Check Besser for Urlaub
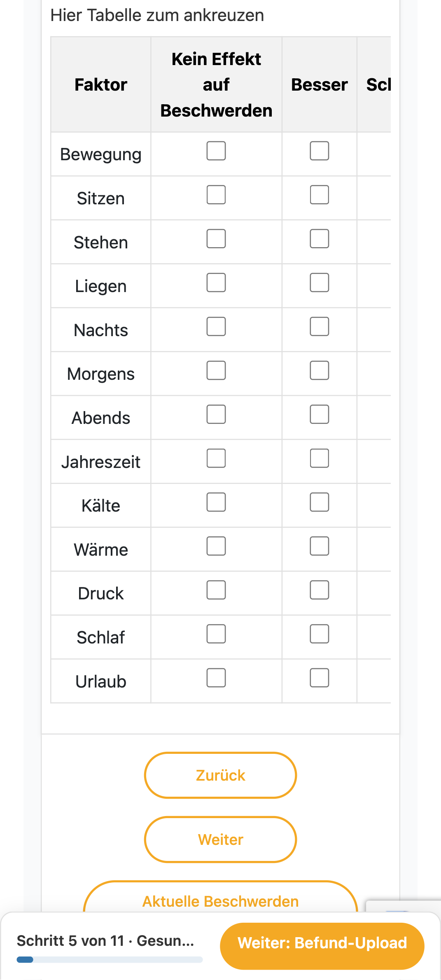This screenshot has height=980, width=441. click(x=320, y=678)
